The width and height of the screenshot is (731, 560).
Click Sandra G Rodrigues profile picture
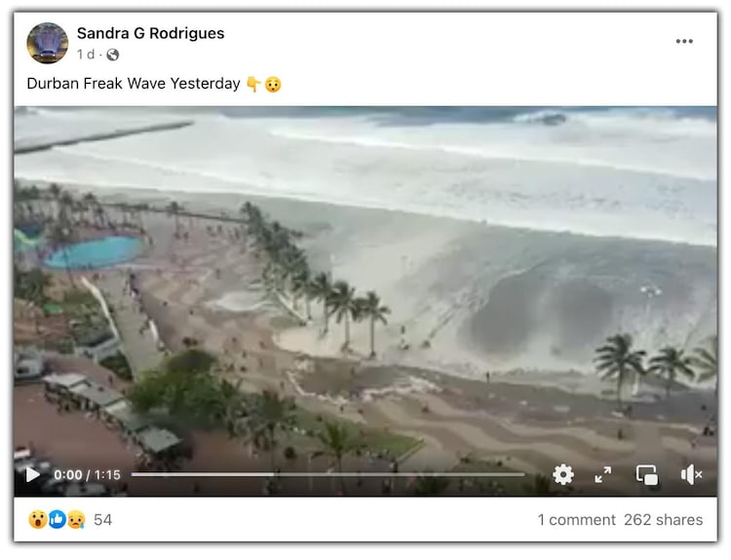click(x=48, y=43)
